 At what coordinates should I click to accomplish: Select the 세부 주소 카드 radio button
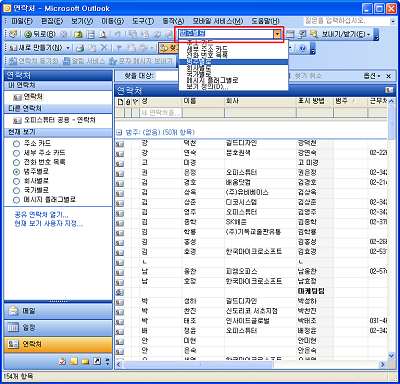point(16,153)
